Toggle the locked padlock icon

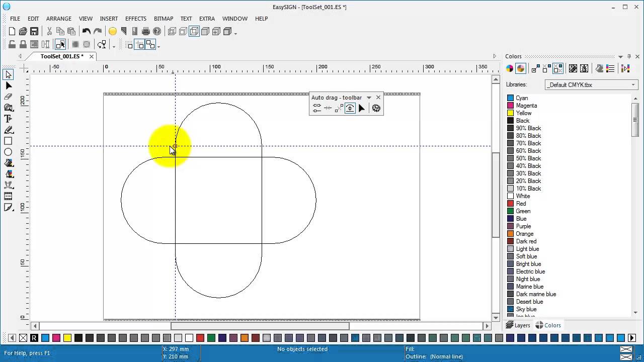(x=23, y=45)
